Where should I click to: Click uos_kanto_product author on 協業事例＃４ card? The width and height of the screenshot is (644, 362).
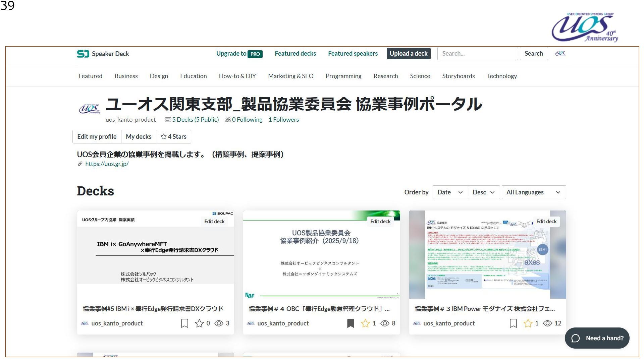[x=283, y=323]
